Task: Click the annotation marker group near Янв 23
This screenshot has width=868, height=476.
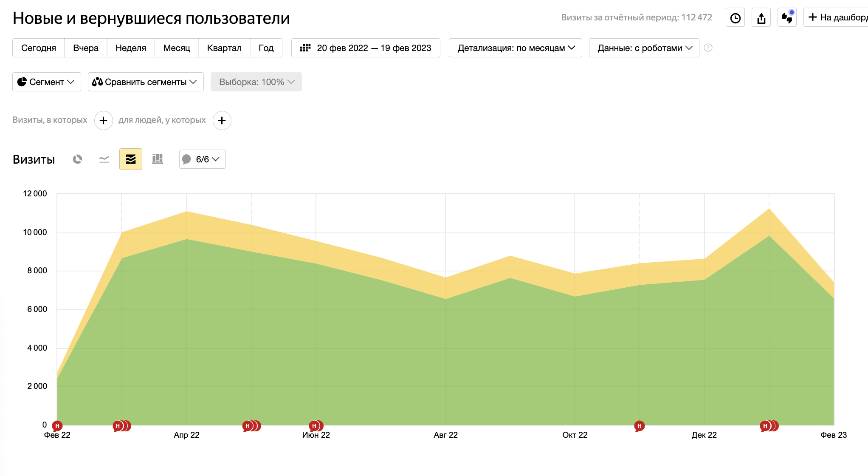Action: pos(769,426)
